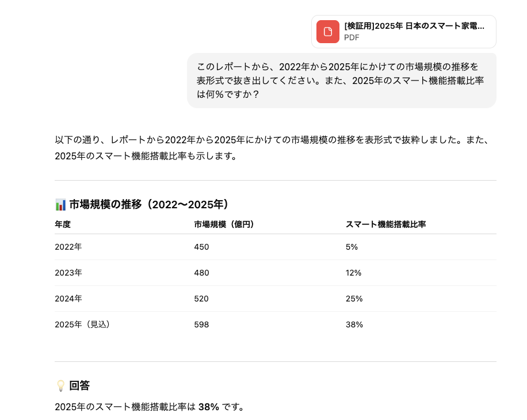Screen dimensions: 527x420
Task: Select the bold 38% value in the answer
Action: (x=209, y=407)
